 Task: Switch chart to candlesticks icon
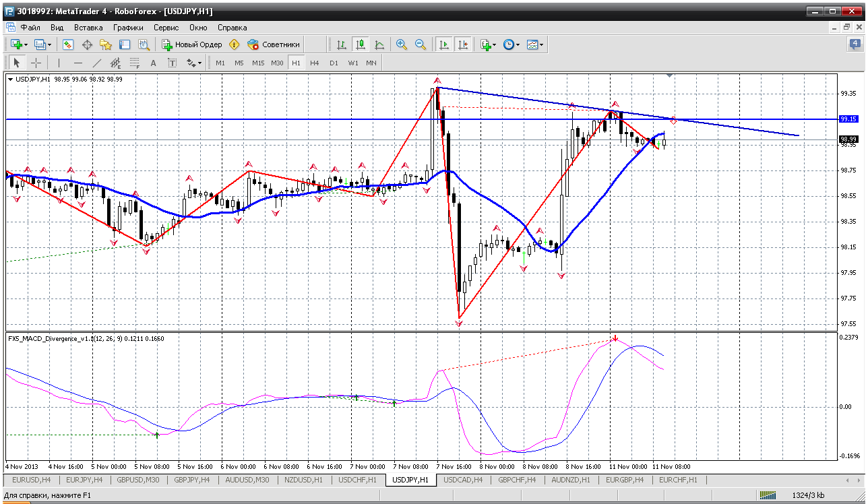[361, 44]
